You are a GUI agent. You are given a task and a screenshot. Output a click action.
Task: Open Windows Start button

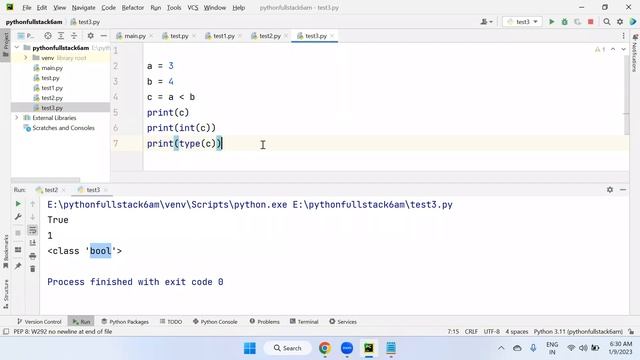(250, 348)
